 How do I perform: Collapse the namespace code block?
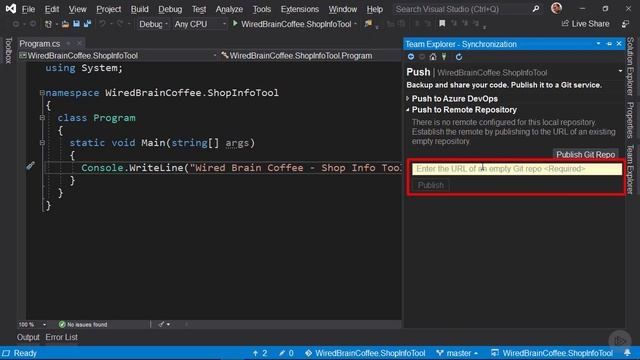pos(42,93)
